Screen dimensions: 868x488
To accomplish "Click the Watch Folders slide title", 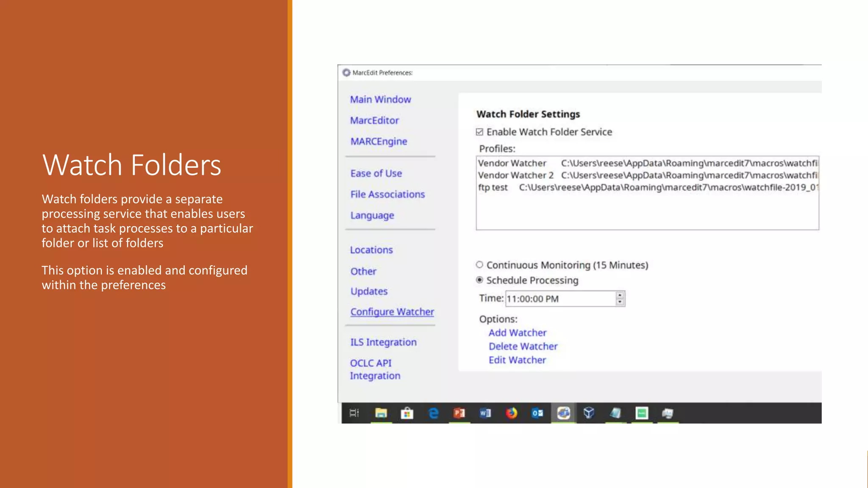I will (x=131, y=165).
